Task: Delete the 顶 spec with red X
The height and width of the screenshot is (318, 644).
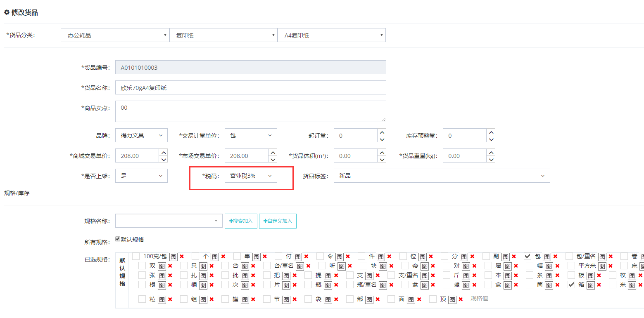Action: click(x=461, y=300)
